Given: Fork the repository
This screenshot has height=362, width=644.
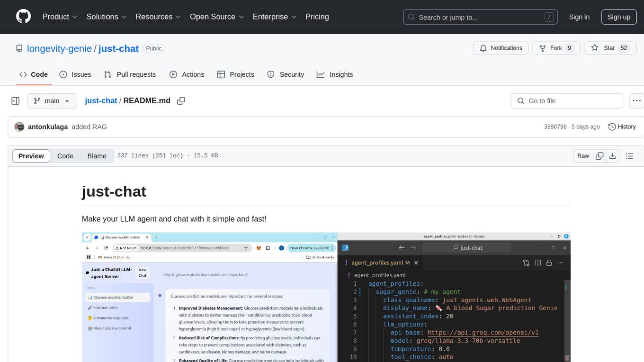Looking at the screenshot, I should click(556, 48).
